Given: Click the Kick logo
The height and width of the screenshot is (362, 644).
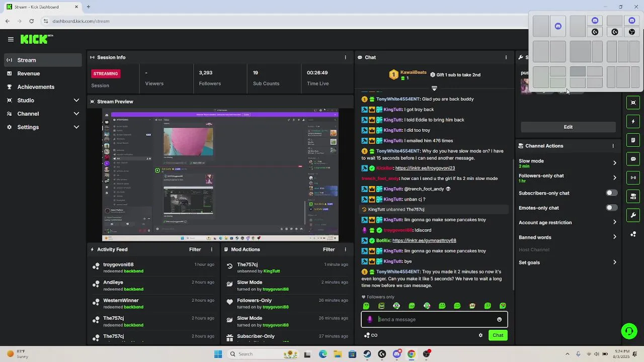Looking at the screenshot, I should click(36, 39).
